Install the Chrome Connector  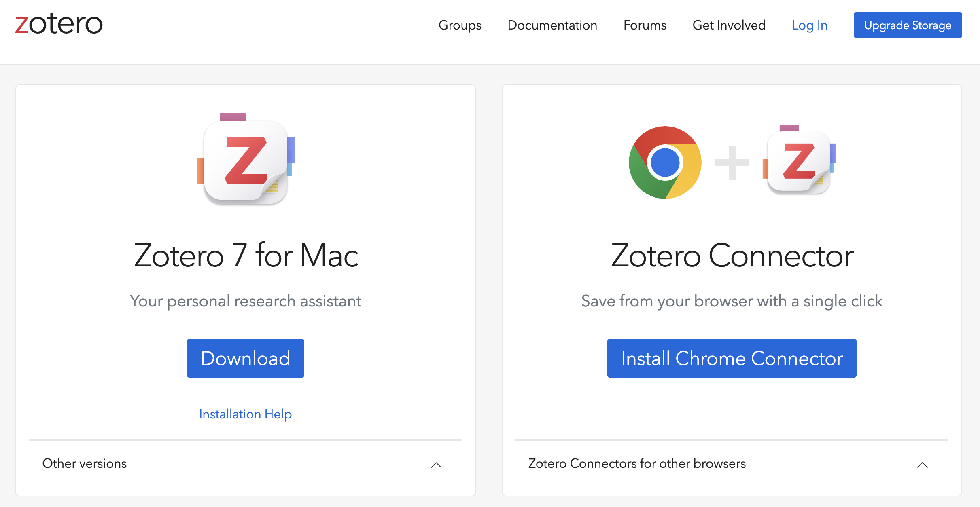(x=732, y=358)
